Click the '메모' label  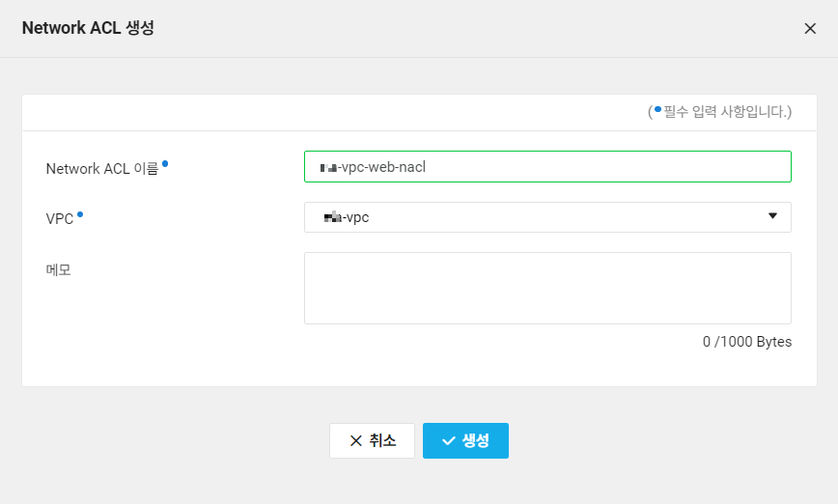58,270
